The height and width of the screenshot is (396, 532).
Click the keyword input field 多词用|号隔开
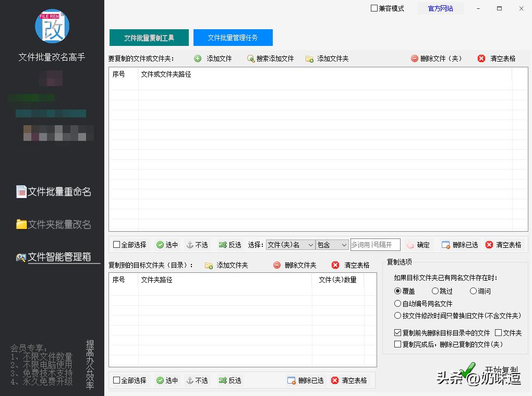click(x=374, y=244)
